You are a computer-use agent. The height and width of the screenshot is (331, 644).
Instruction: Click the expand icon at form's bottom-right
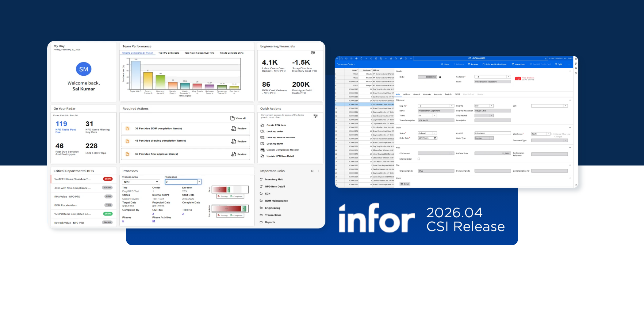pyautogui.click(x=576, y=185)
